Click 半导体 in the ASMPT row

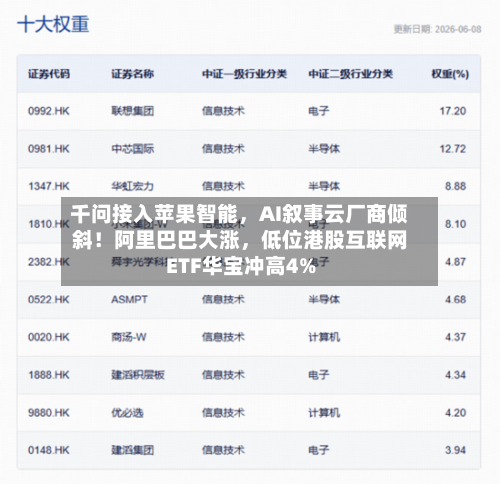click(324, 299)
